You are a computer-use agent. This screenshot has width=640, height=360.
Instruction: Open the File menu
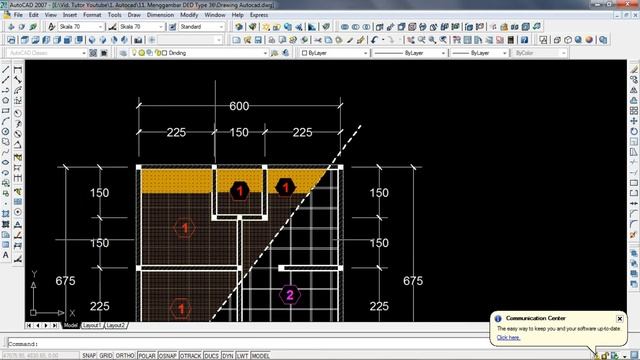(18, 15)
